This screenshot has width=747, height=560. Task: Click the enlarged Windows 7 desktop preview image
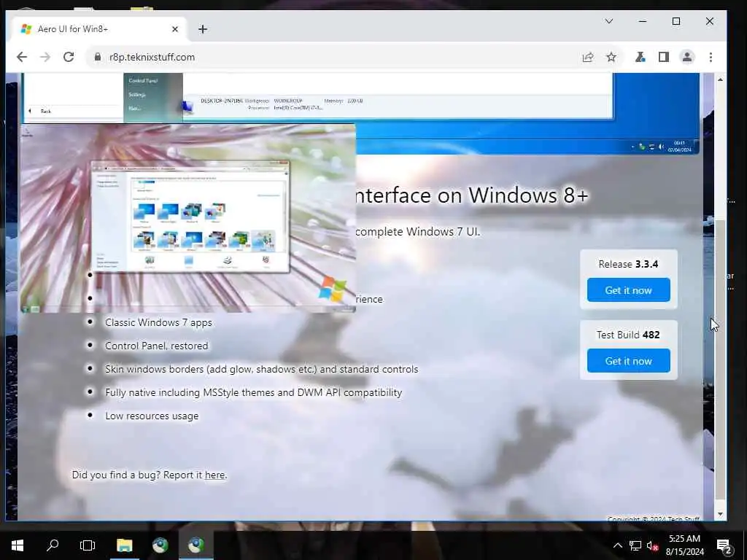click(x=188, y=218)
